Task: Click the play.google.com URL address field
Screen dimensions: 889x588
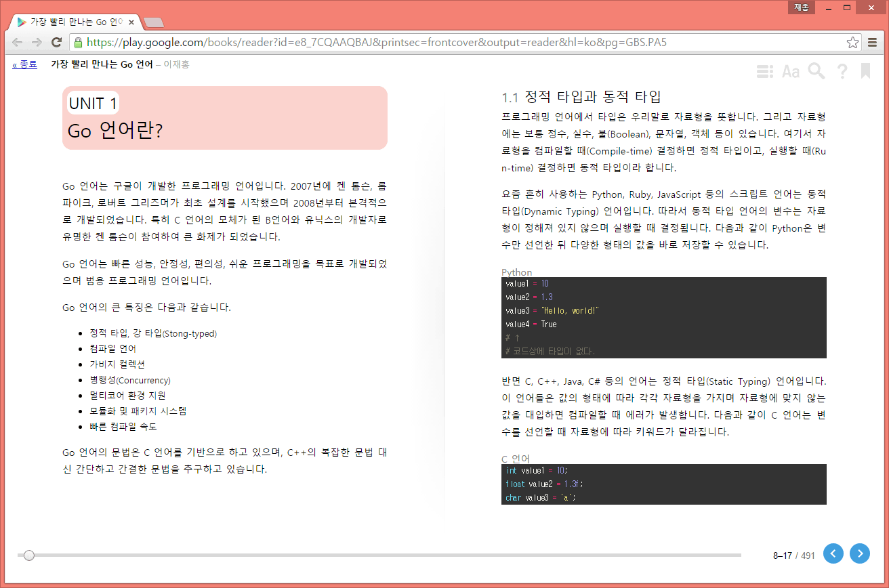Action: point(407,43)
